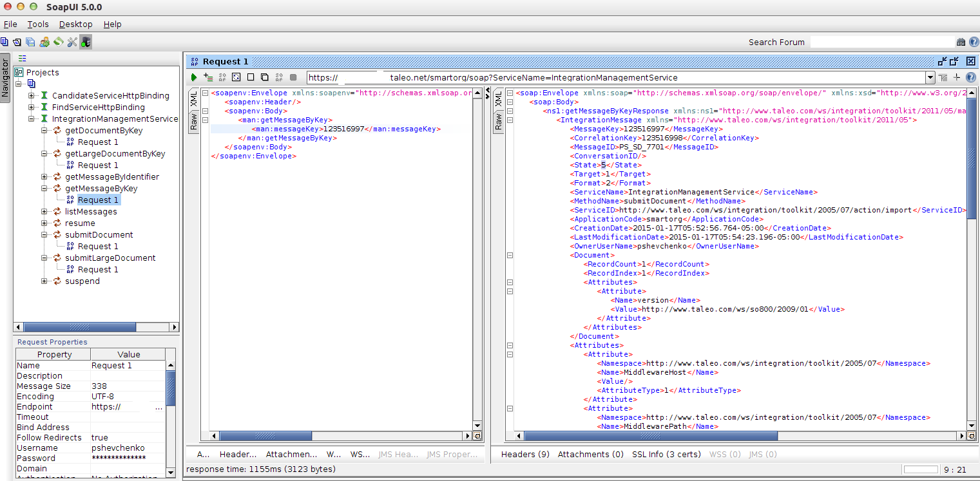Click the binoculars search forum icon

pos(961,42)
